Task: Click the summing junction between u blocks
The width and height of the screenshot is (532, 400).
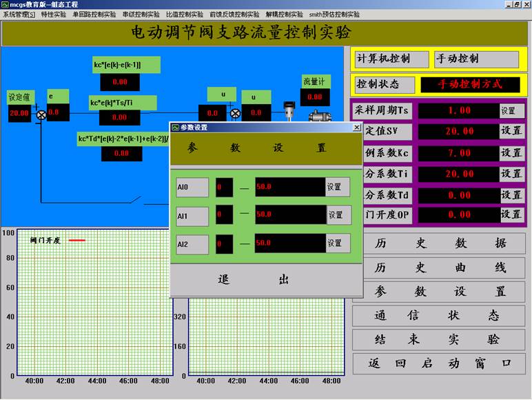Action: click(235, 114)
